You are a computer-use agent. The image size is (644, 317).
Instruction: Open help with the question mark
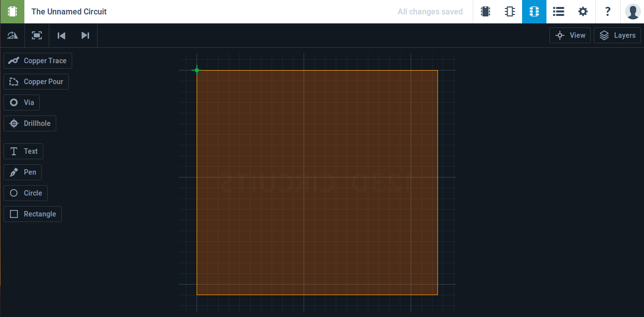[x=608, y=11]
